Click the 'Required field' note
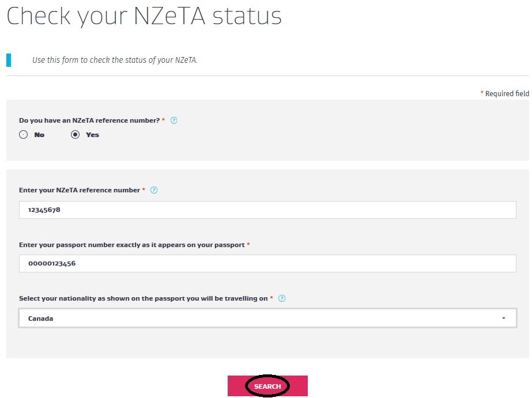532x398 pixels. click(507, 93)
